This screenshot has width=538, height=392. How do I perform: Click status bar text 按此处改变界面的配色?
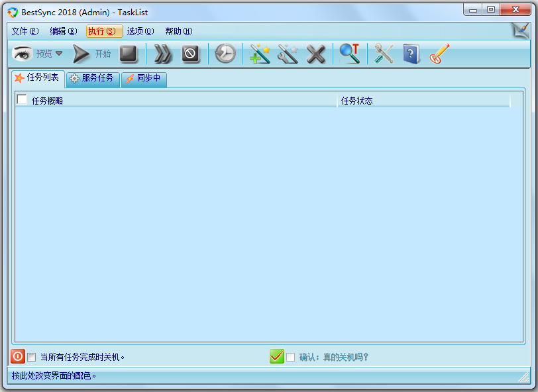coord(54,376)
